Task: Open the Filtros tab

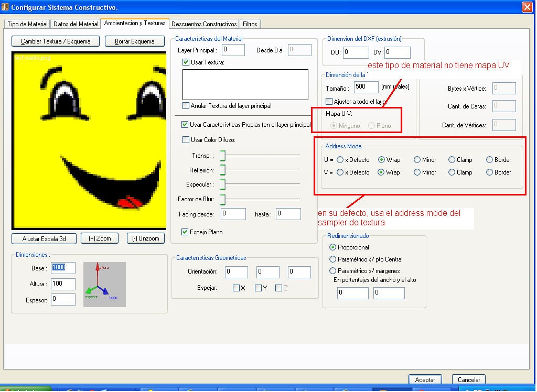Action: 250,24
